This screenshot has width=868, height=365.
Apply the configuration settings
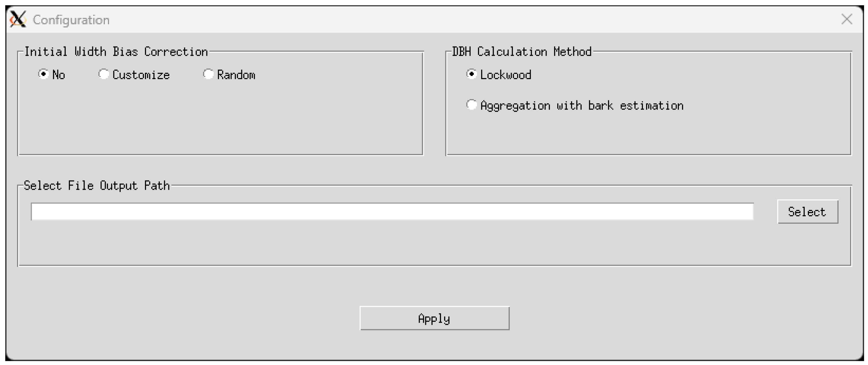pos(434,318)
